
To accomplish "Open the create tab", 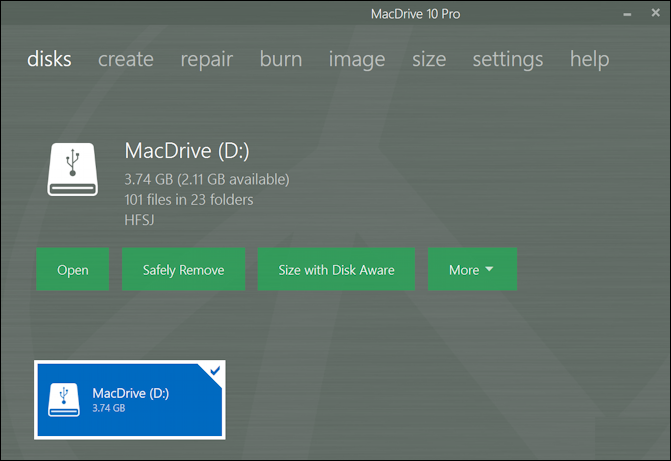I will (x=126, y=59).
